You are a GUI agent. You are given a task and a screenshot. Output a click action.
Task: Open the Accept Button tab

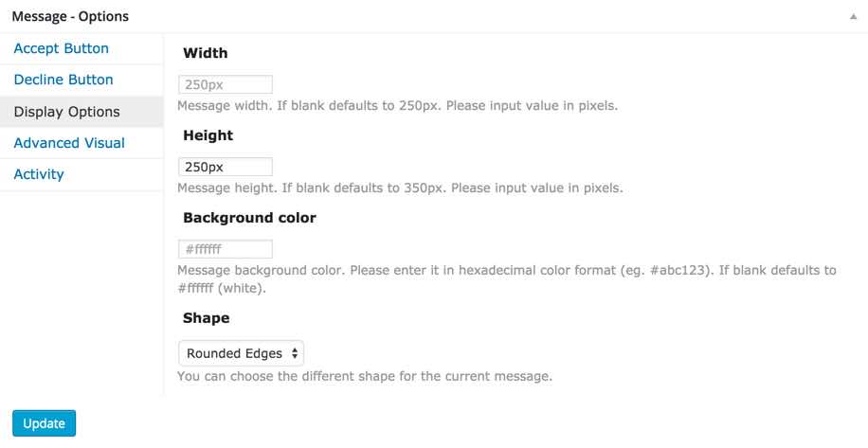click(x=61, y=48)
